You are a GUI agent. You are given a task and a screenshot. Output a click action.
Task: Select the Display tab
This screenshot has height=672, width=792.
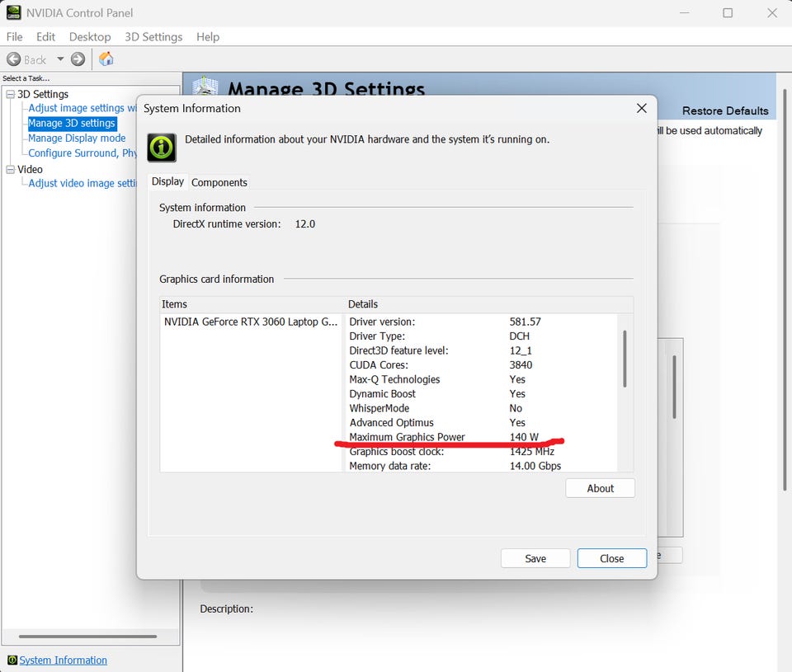[167, 181]
